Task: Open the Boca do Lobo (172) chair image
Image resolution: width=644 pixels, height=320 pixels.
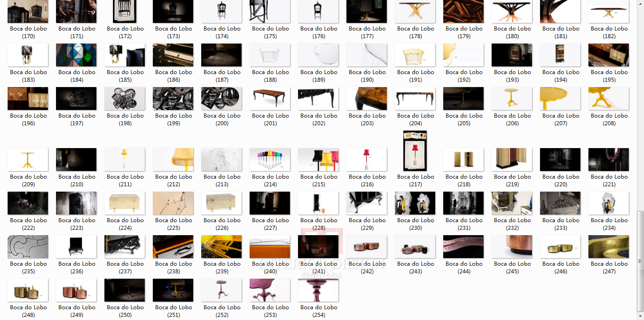Action: click(125, 11)
